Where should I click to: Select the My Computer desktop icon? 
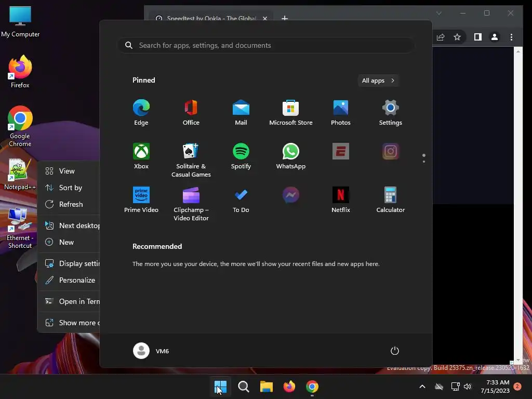(20, 22)
